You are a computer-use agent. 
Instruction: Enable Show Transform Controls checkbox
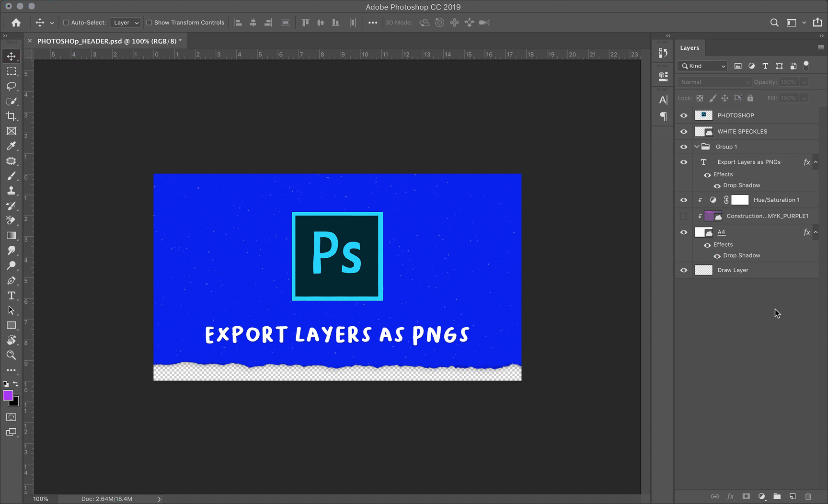pos(149,23)
